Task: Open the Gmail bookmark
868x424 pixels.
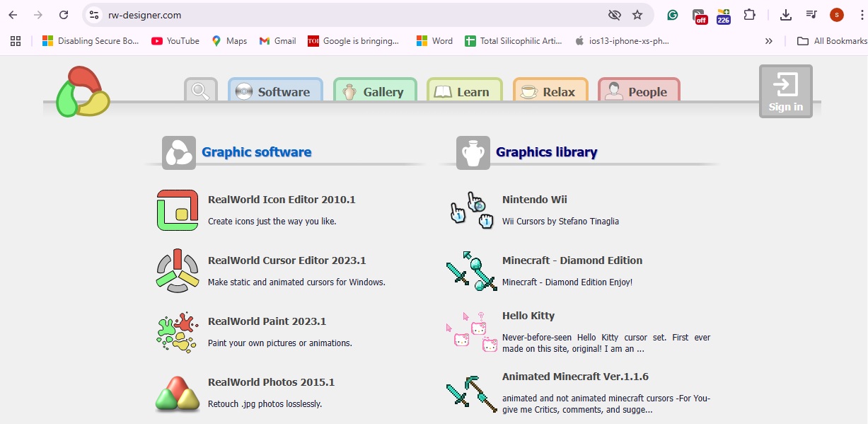Action: pyautogui.click(x=277, y=41)
